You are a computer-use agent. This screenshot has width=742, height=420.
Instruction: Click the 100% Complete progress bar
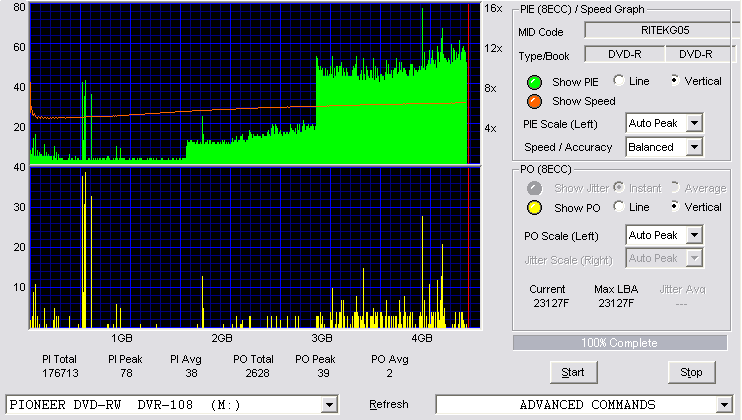point(619,343)
